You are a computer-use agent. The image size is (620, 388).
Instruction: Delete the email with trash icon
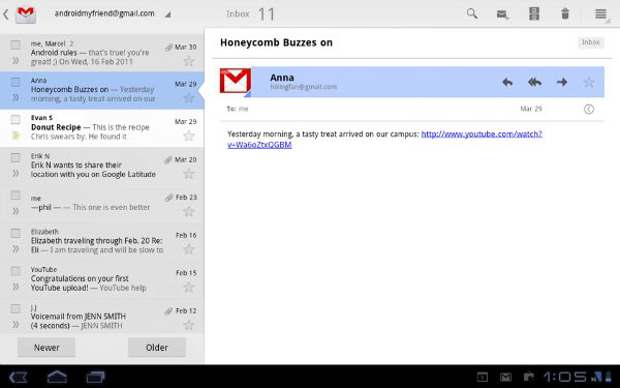[x=565, y=14]
